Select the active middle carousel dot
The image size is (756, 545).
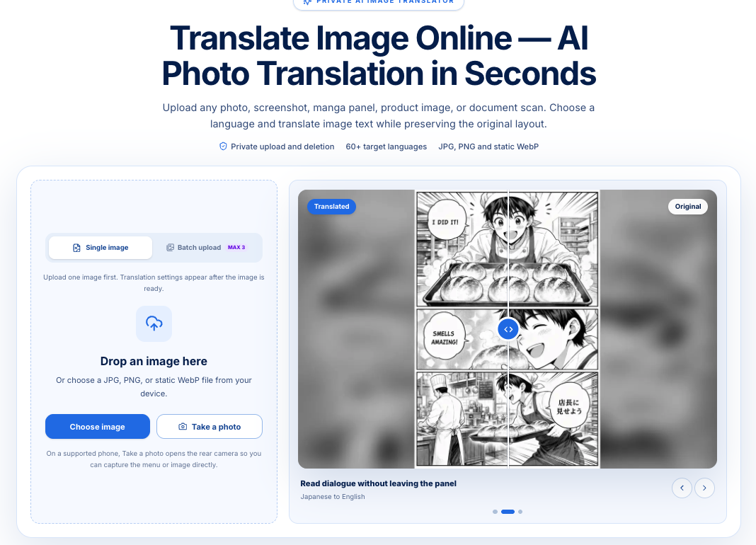point(508,512)
